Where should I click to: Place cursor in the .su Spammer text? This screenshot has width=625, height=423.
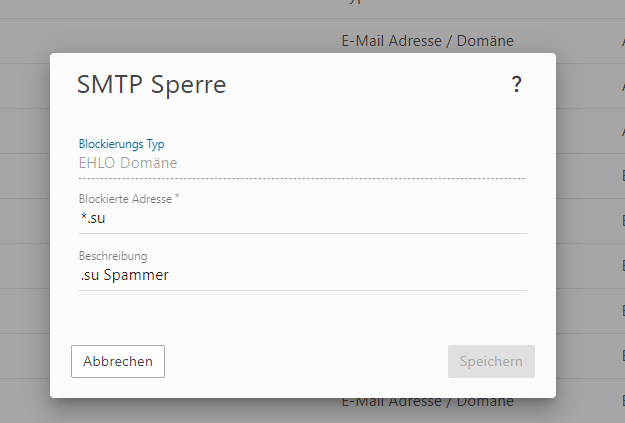(x=124, y=275)
